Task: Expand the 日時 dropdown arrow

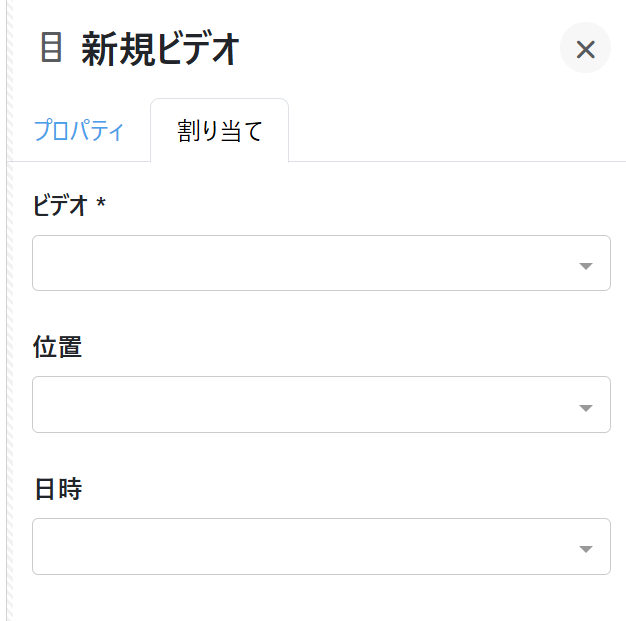Action: click(x=586, y=548)
